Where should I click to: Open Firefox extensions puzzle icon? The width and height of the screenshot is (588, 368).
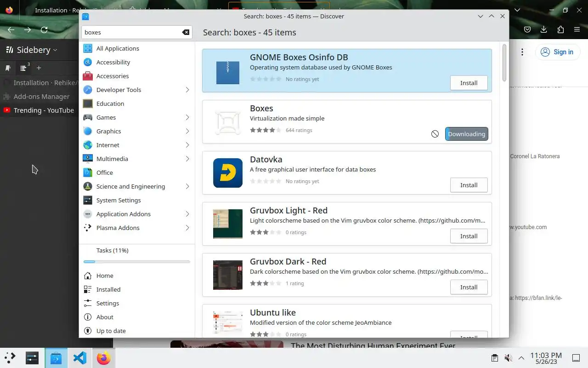pyautogui.click(x=560, y=29)
